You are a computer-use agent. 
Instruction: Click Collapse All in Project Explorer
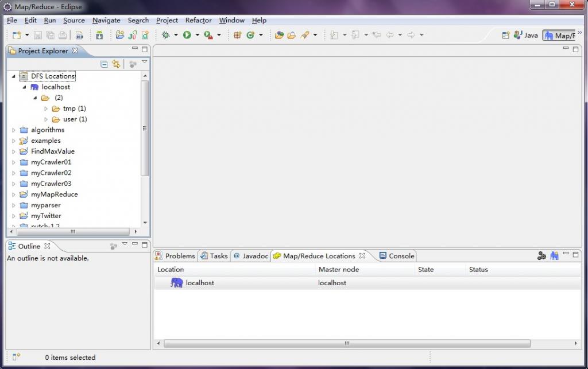pyautogui.click(x=105, y=64)
